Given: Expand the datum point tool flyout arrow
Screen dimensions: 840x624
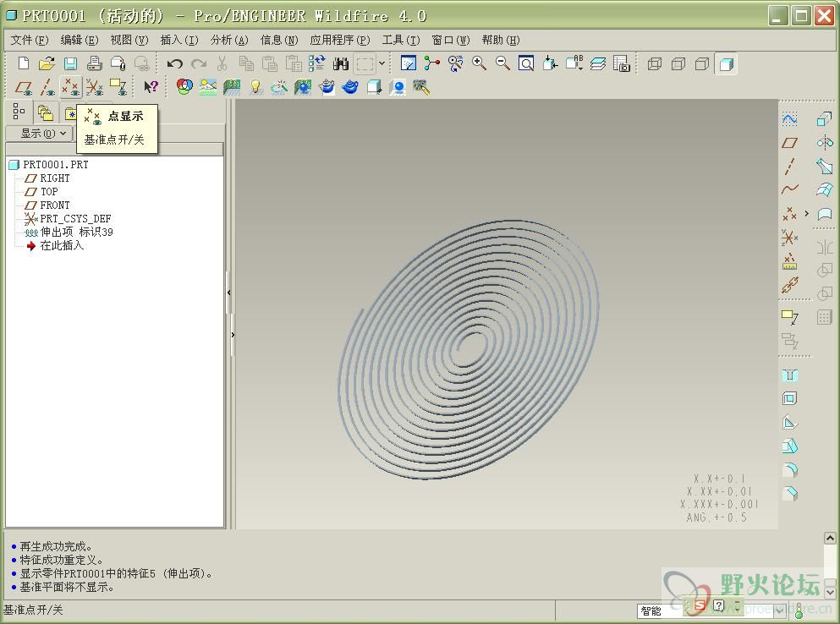Looking at the screenshot, I should pos(807,213).
